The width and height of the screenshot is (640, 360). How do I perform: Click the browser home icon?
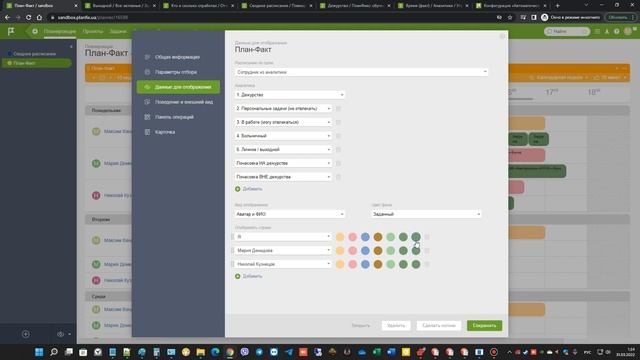pos(39,18)
